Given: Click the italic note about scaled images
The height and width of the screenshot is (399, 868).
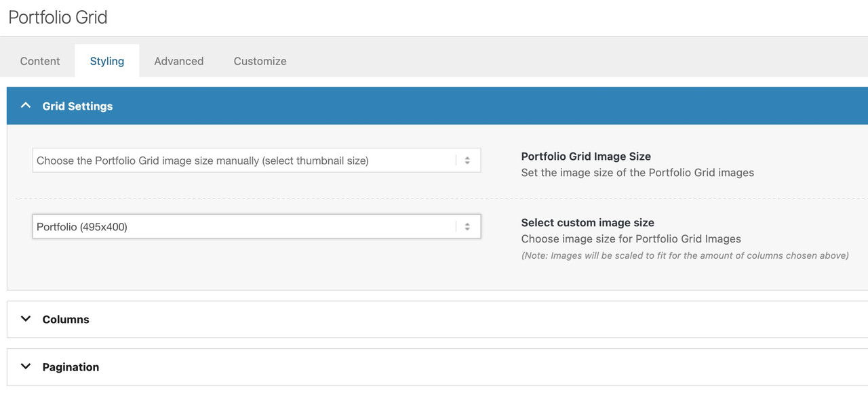Looking at the screenshot, I should (x=684, y=256).
